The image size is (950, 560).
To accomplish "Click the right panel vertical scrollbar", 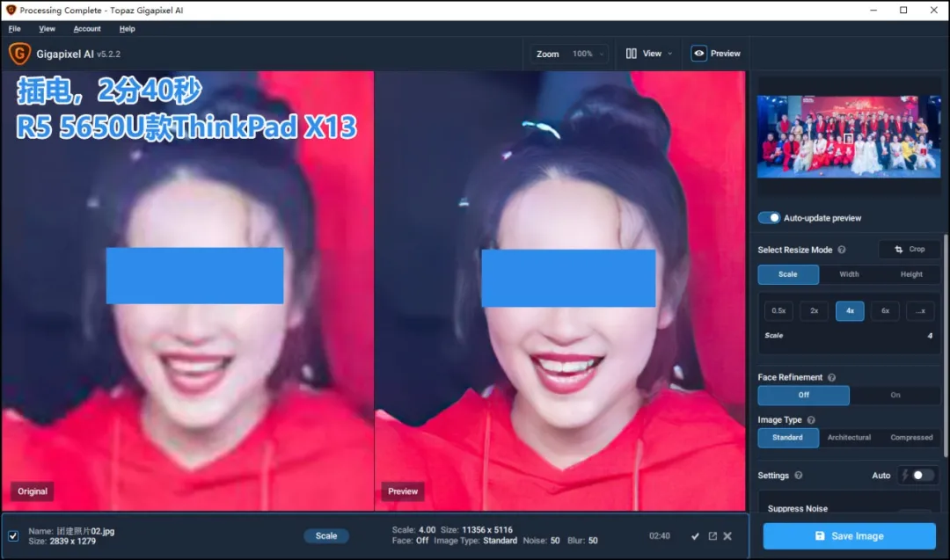I will tap(946, 345).
